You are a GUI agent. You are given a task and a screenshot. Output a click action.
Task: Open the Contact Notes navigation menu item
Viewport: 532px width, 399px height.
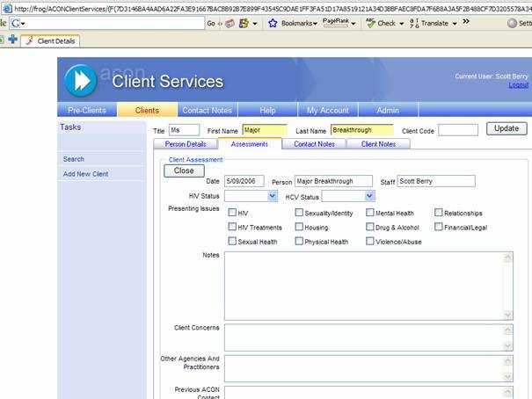point(207,111)
